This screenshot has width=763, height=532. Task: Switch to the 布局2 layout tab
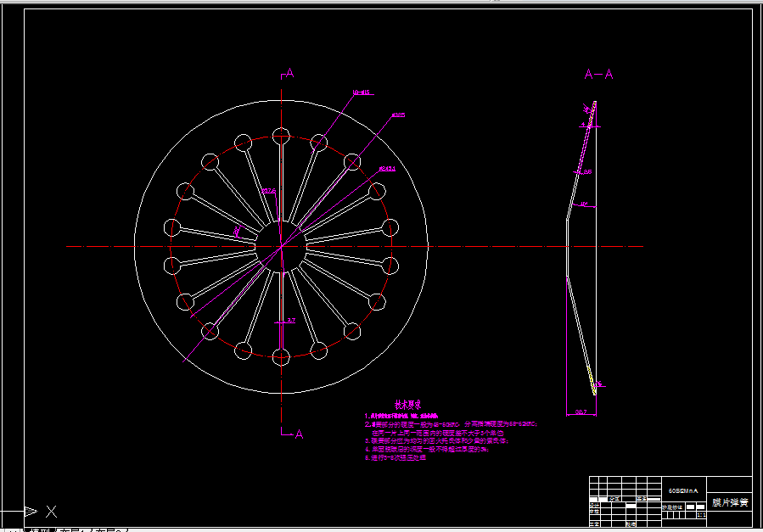click(x=109, y=530)
